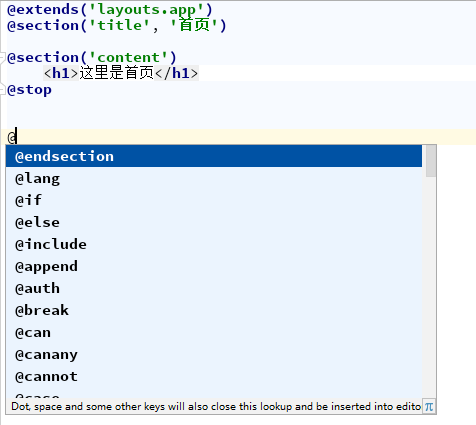
Task: Select @append in the suggestion list
Action: pos(214,266)
